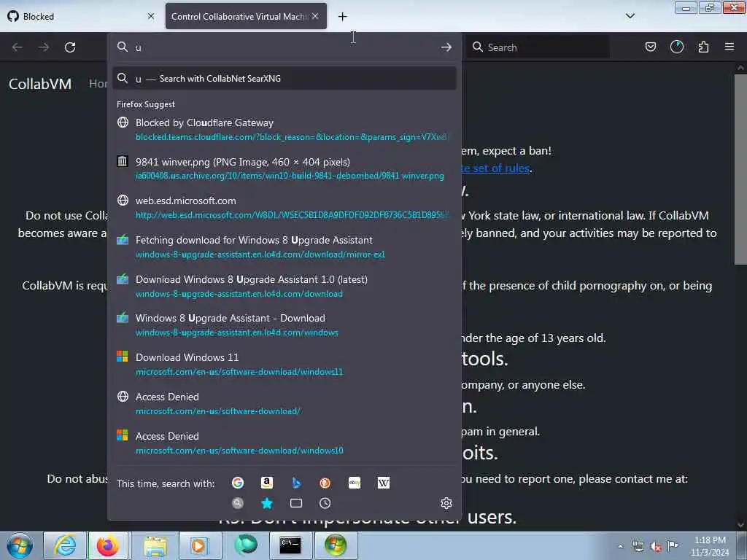
Task: Open the Windows Start menu orb
Action: pos(20,545)
